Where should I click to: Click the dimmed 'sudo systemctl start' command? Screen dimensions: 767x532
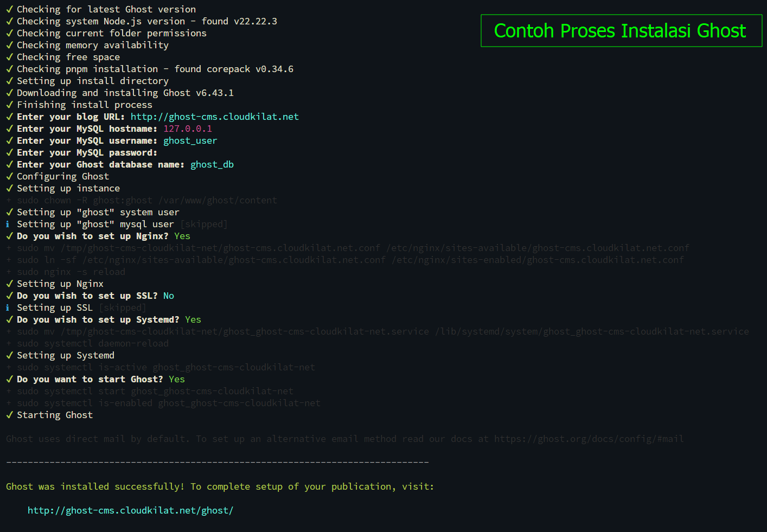pos(150,391)
